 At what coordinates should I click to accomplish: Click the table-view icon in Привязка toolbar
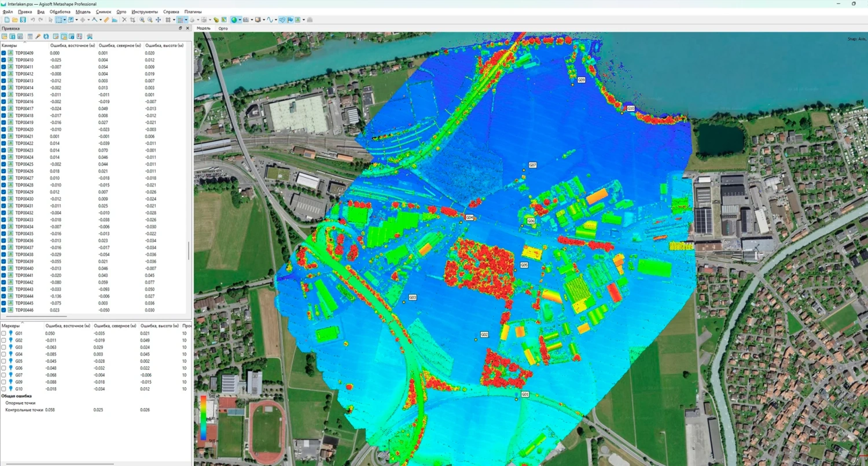tap(30, 36)
